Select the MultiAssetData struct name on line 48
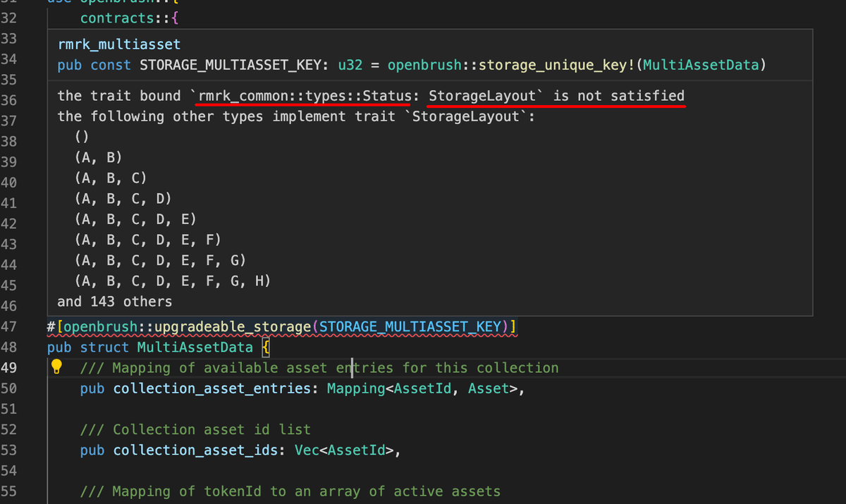 [x=195, y=347]
